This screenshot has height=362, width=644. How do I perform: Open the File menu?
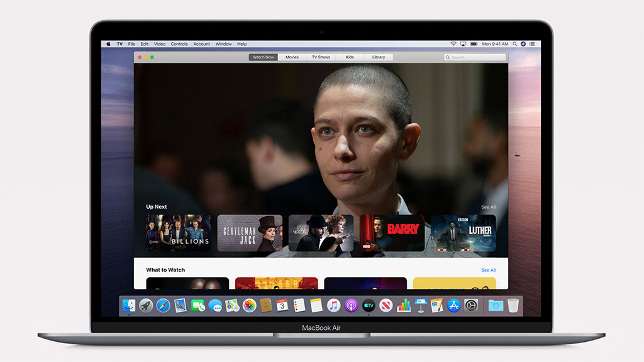pos(131,44)
